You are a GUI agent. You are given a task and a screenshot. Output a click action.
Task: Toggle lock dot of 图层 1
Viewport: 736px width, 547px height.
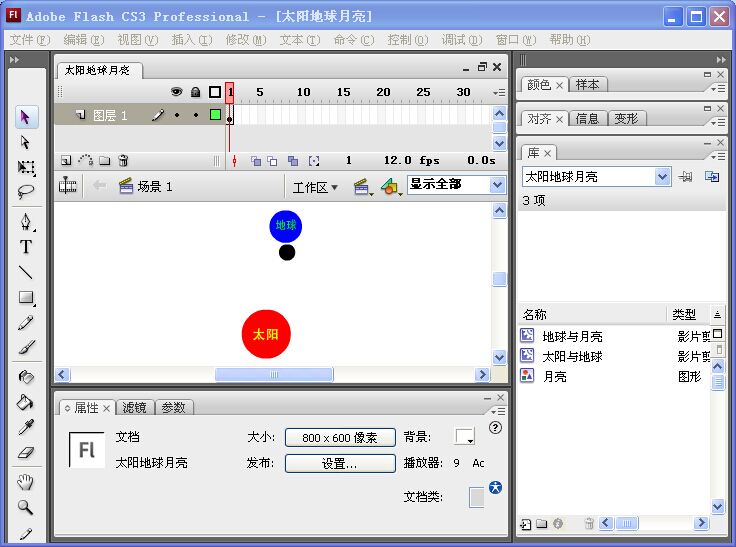[196, 115]
